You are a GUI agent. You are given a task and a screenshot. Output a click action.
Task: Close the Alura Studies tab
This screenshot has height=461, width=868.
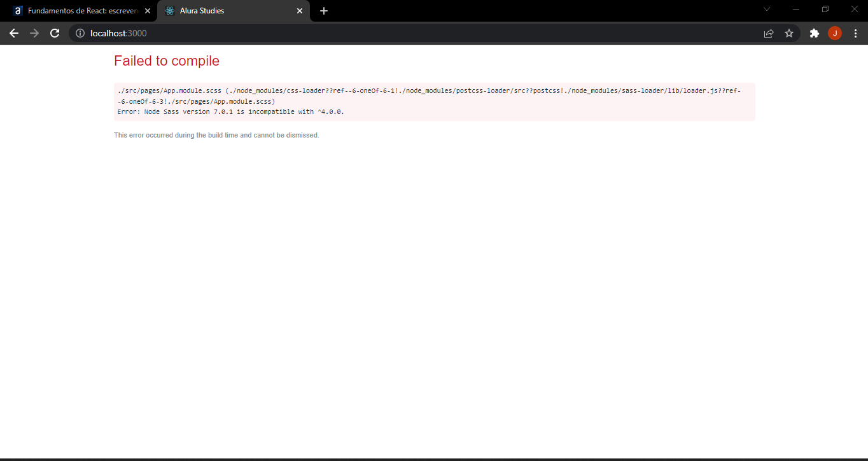point(300,11)
